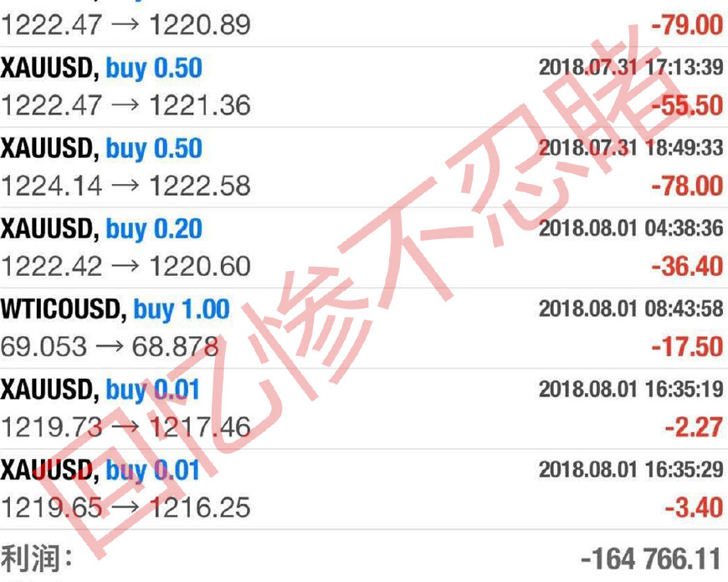Click price range 1224.14 → 1222.58

126,186
